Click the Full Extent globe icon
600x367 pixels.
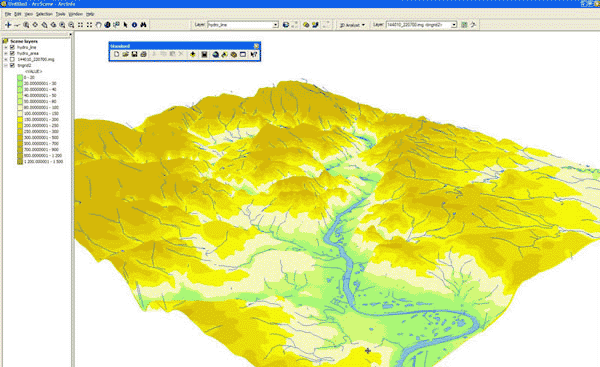click(108, 25)
